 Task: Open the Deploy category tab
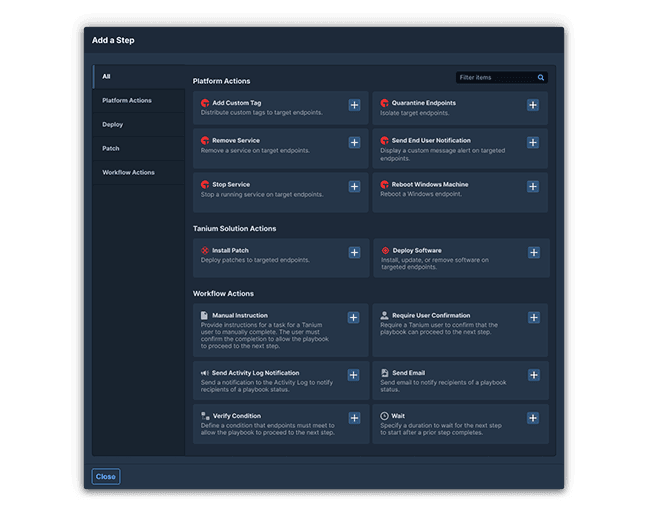(139, 124)
